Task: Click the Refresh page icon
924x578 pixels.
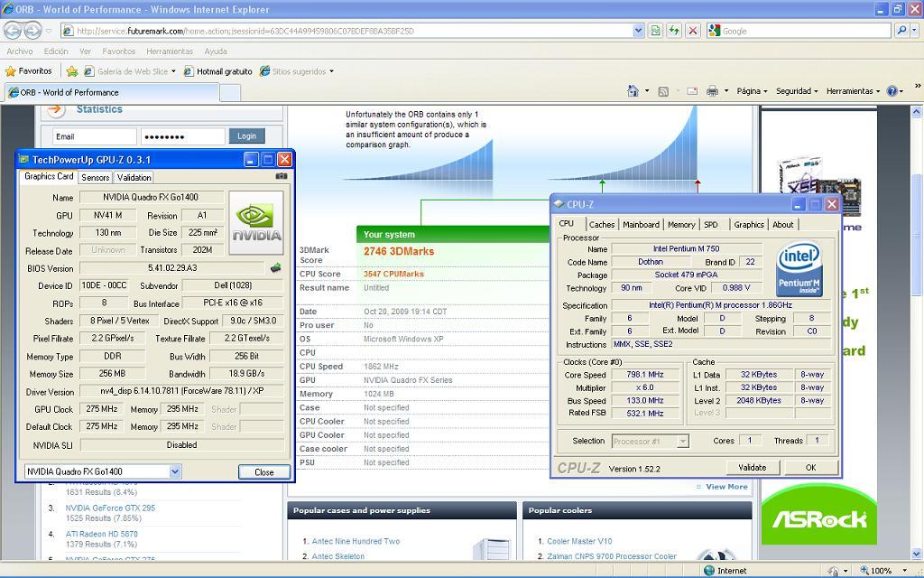Action: click(x=675, y=31)
